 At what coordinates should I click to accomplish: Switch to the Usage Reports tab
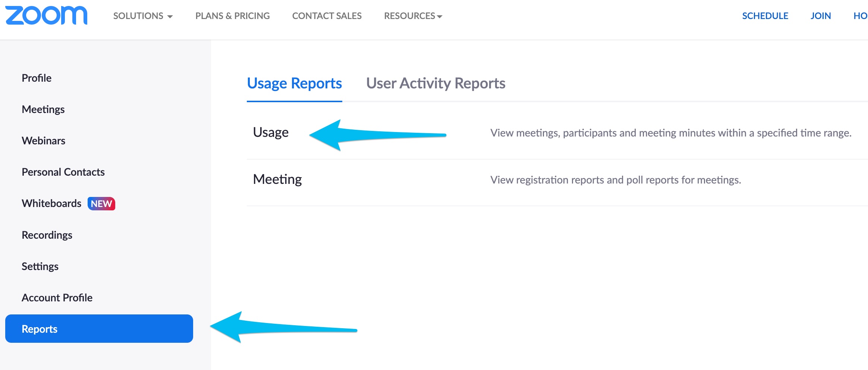[295, 84]
